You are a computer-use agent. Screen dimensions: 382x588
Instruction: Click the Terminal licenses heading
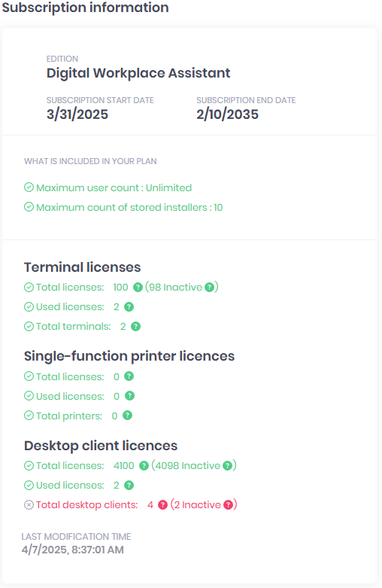(83, 267)
